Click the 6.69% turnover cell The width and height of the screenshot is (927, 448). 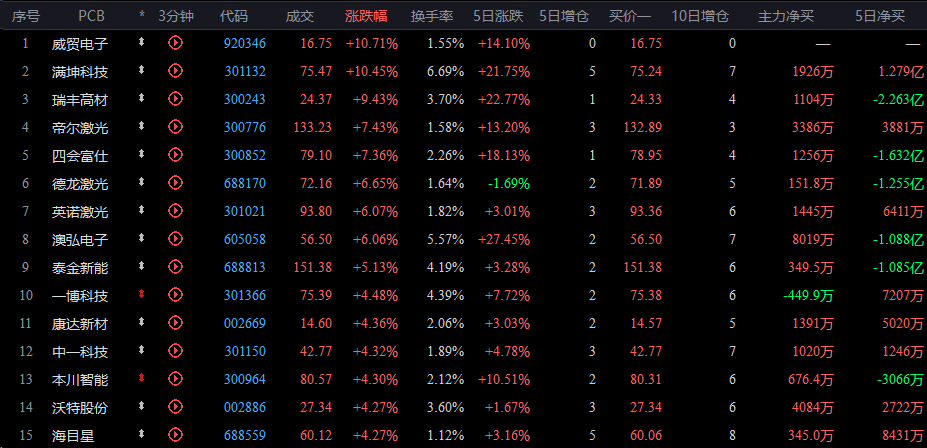coord(446,72)
